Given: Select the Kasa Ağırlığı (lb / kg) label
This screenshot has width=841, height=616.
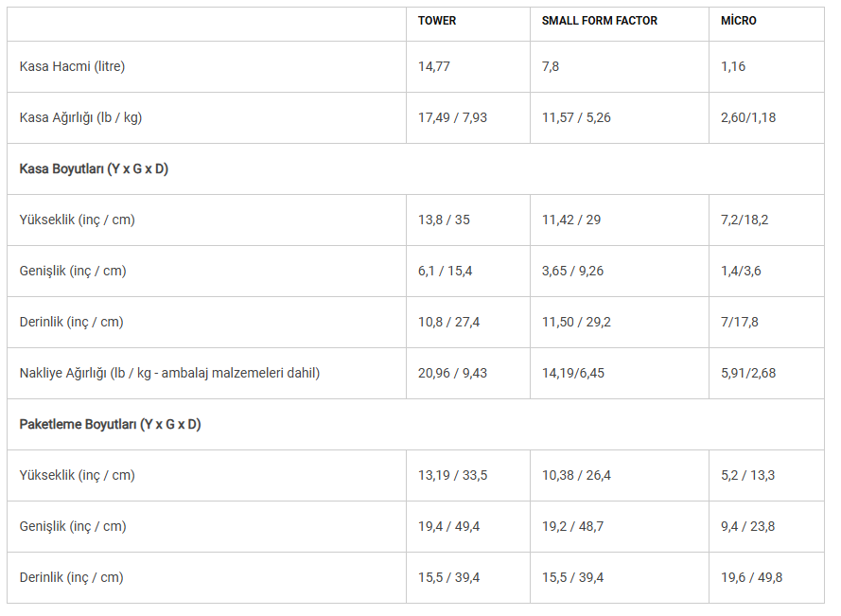Looking at the screenshot, I should click(80, 117).
